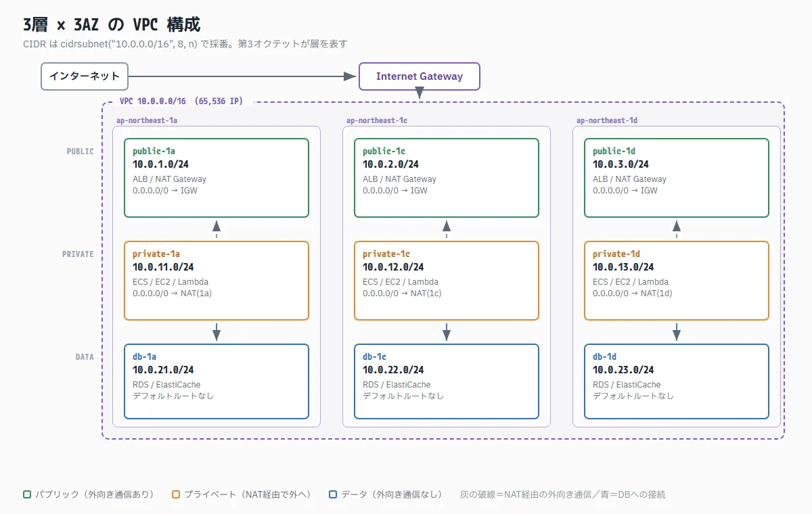Click the PUBLIC tier label
This screenshot has width=812, height=514.
click(x=80, y=151)
